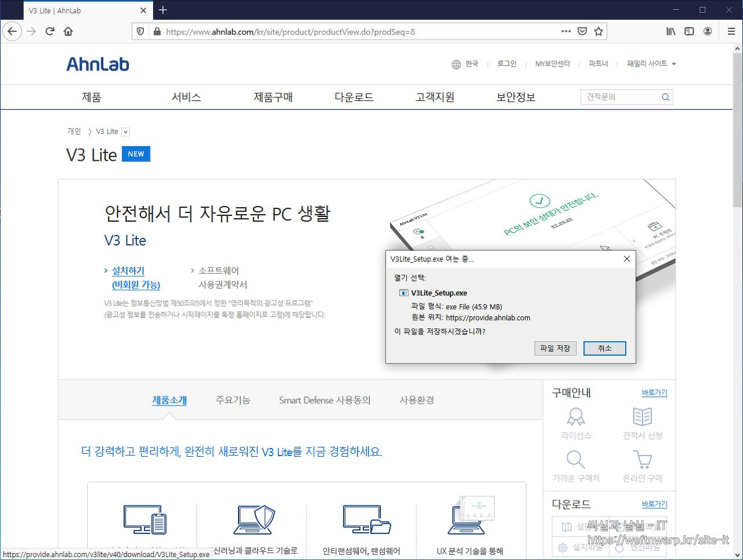Click the browser address bar URL

[x=290, y=31]
